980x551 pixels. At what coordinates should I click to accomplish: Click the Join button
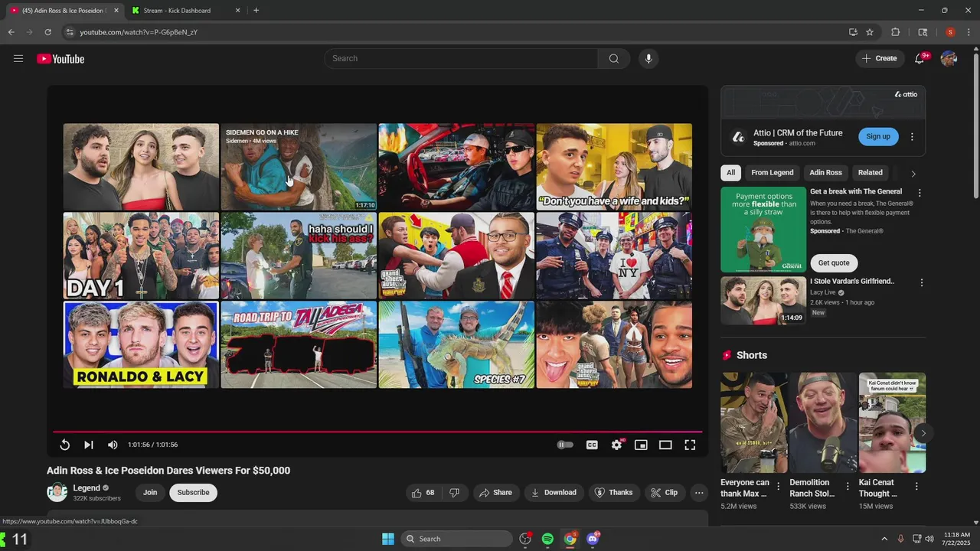[150, 493]
